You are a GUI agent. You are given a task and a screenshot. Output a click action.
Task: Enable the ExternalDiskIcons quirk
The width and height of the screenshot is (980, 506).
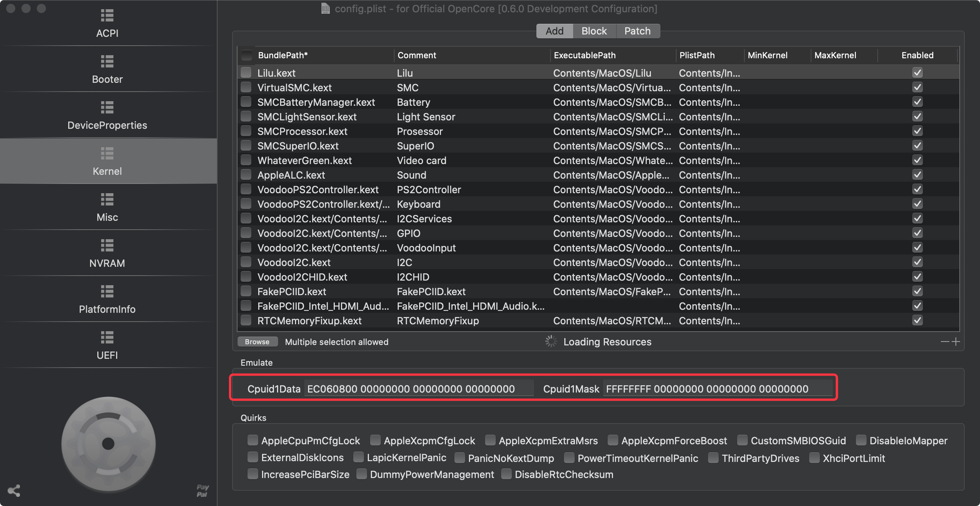252,457
